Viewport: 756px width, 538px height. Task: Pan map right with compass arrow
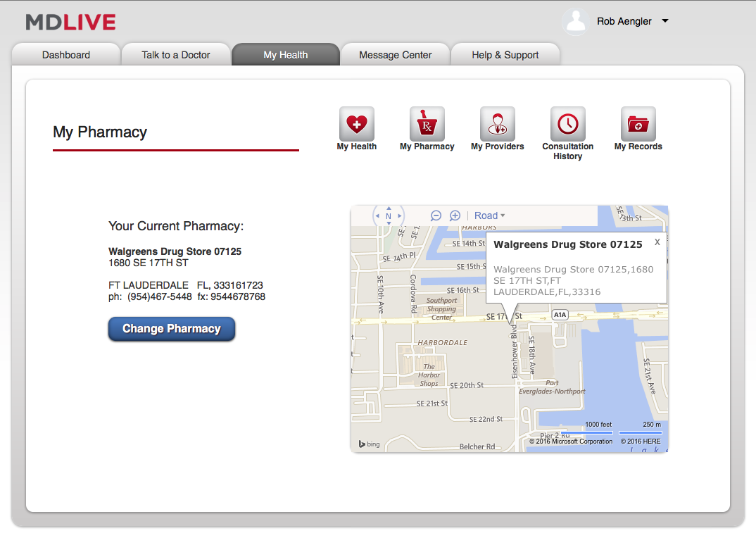[399, 216]
